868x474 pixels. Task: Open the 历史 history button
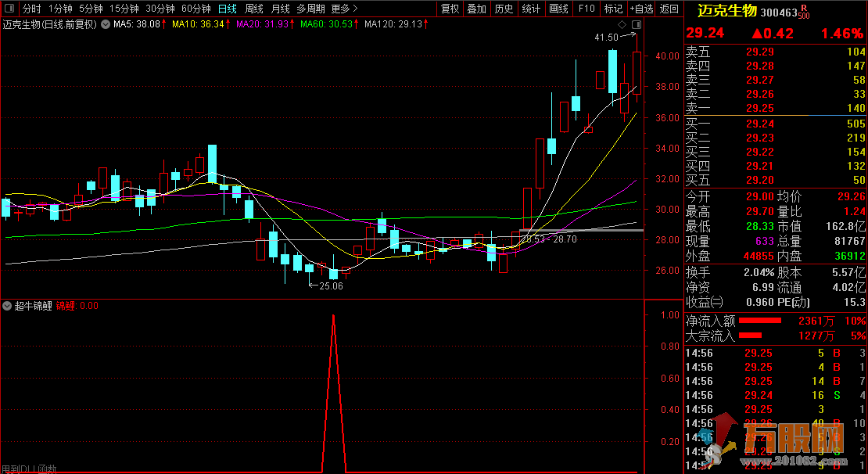click(504, 9)
